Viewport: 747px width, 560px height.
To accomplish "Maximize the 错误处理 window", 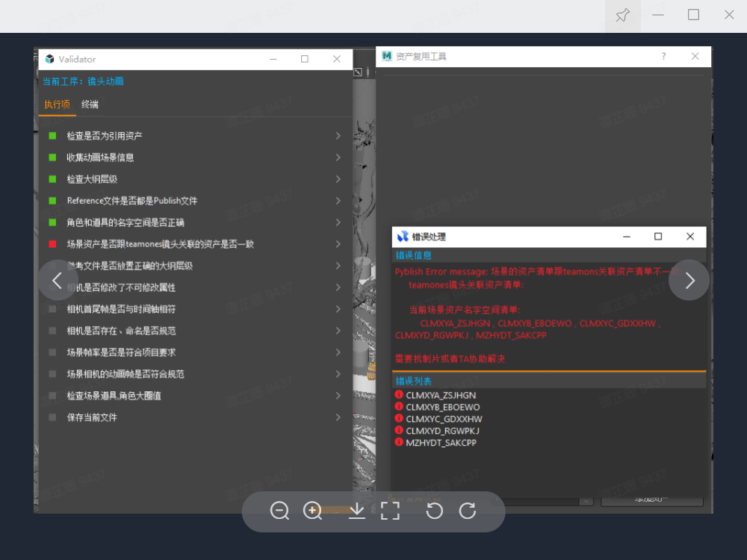I will tap(658, 236).
